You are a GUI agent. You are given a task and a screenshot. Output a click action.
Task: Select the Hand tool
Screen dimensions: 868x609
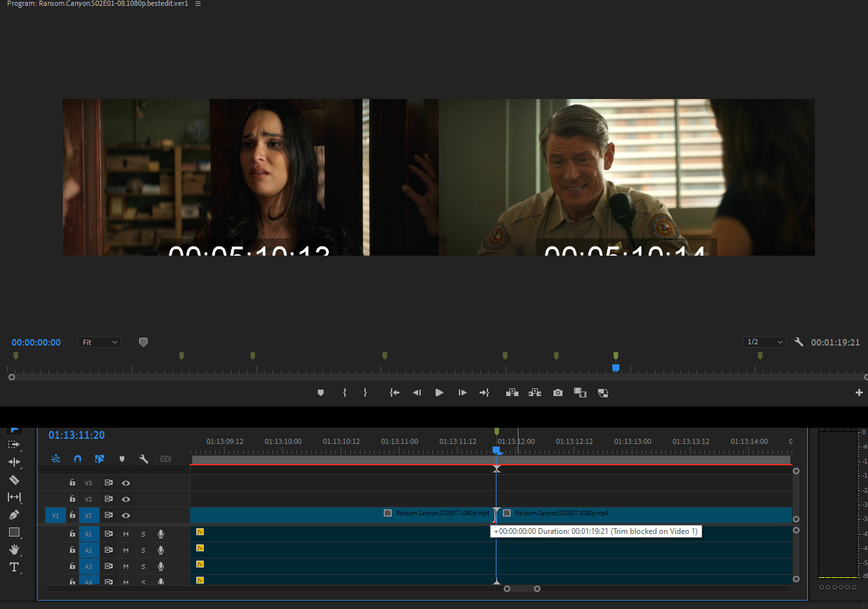14,549
